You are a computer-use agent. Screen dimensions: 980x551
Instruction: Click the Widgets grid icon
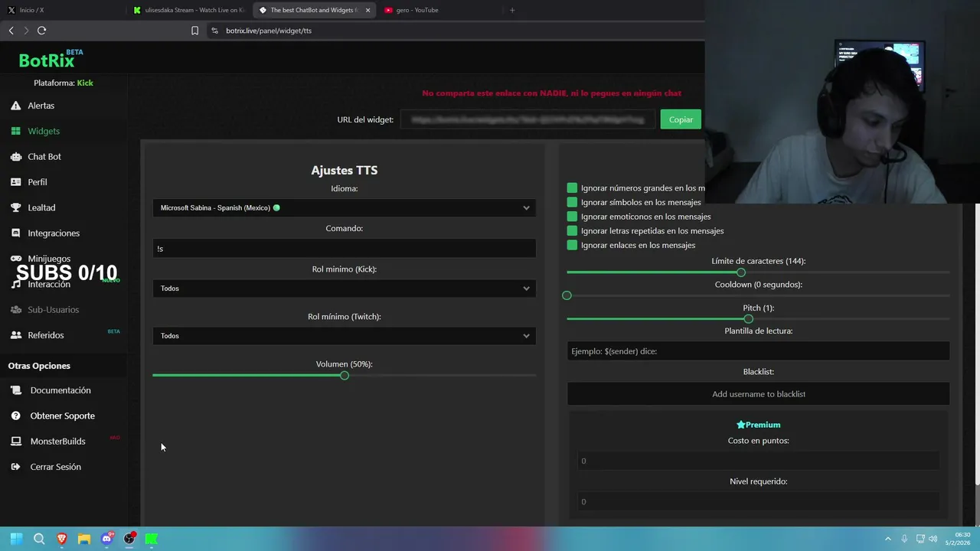click(x=15, y=131)
